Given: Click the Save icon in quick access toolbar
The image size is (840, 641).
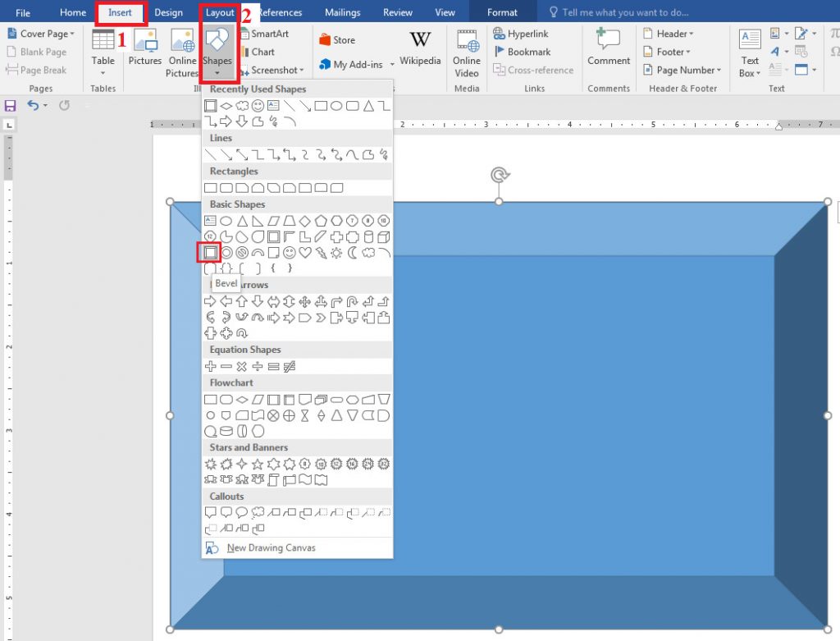Looking at the screenshot, I should click(x=10, y=106).
